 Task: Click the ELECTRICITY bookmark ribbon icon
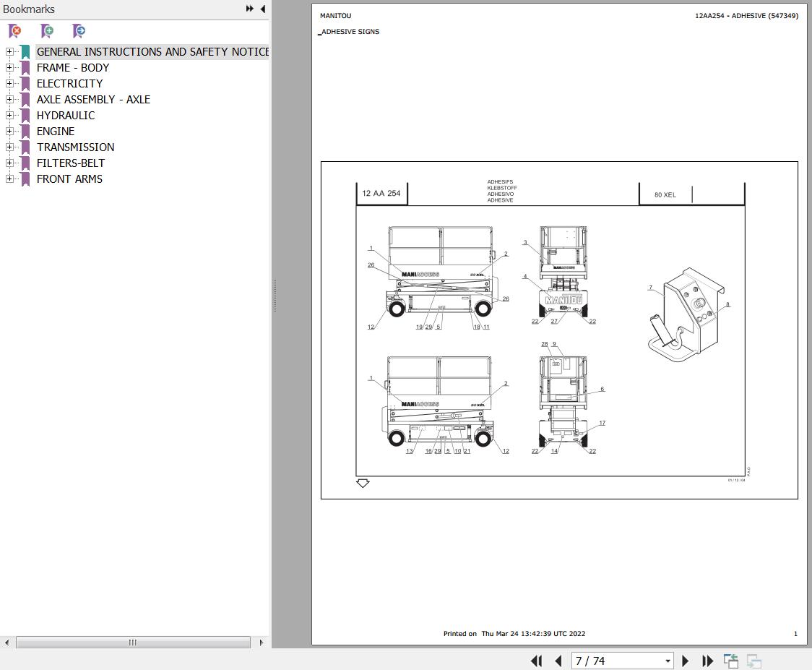25,83
